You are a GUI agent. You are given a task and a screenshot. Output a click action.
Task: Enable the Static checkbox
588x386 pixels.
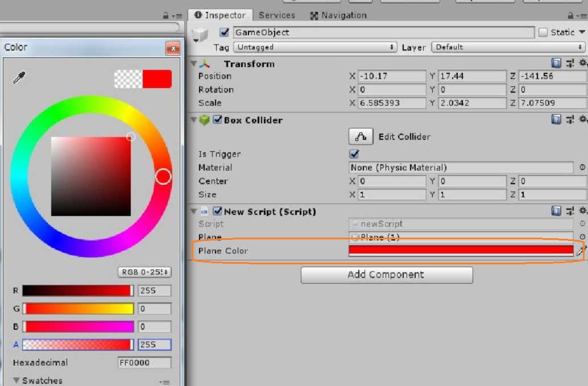[x=543, y=32]
